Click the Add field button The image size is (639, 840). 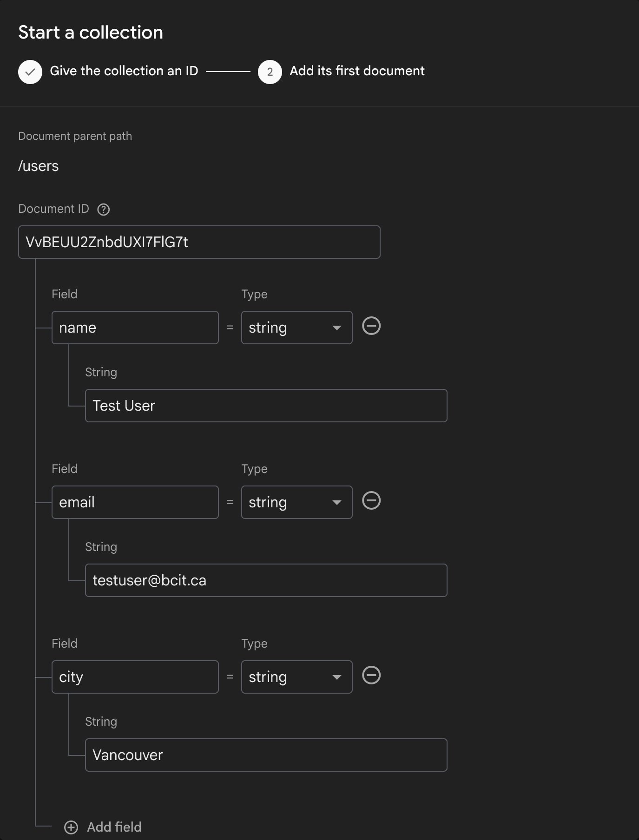(103, 827)
